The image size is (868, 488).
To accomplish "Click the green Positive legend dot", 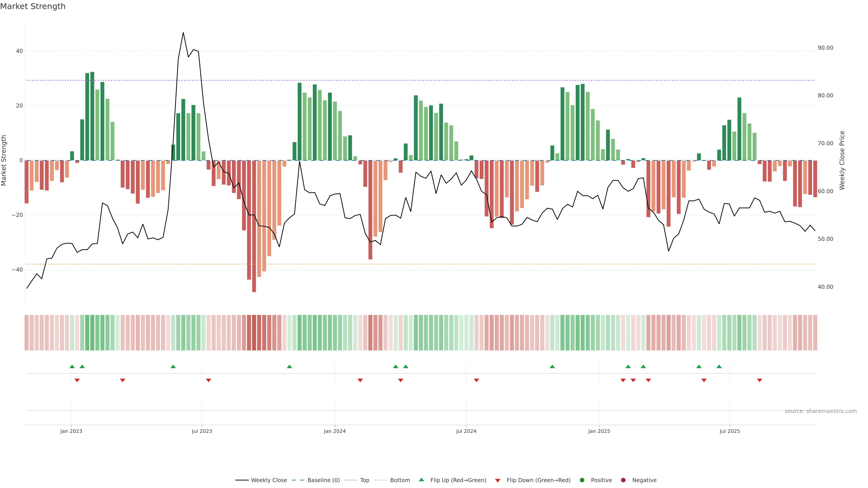I will point(582,480).
